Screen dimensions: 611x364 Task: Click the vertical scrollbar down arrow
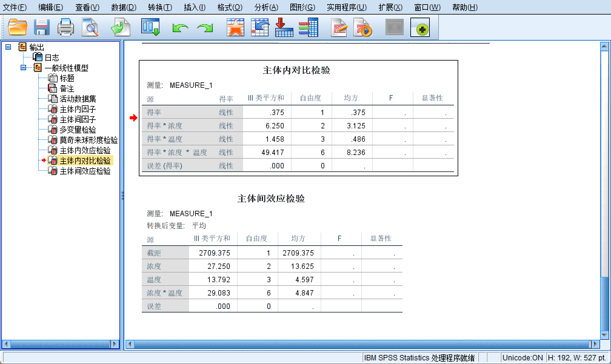(604, 335)
